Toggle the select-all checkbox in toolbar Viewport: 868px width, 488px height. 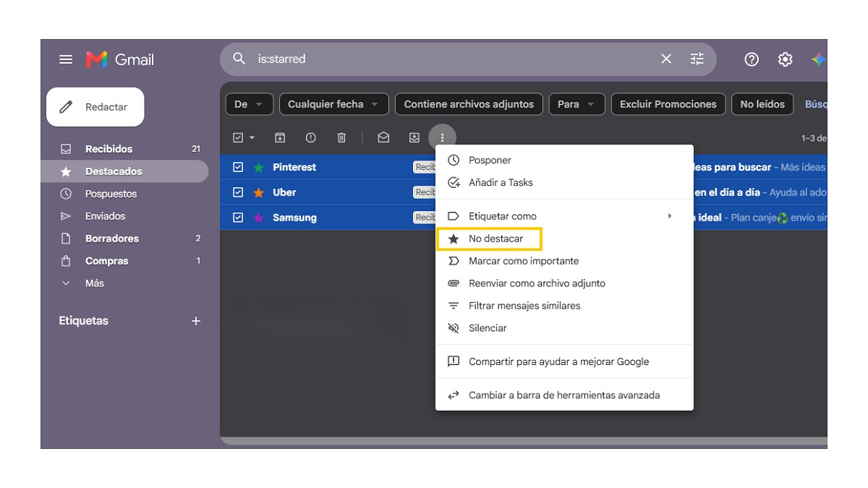(x=238, y=137)
